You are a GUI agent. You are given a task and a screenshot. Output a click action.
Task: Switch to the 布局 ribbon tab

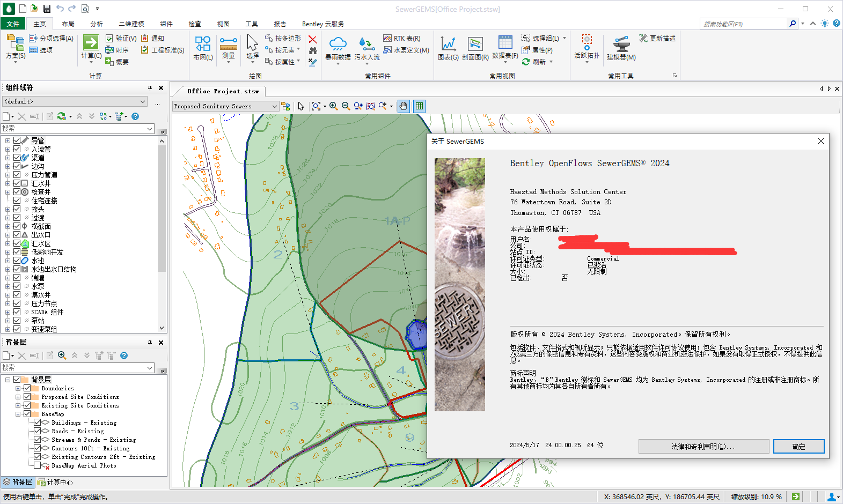tap(68, 24)
